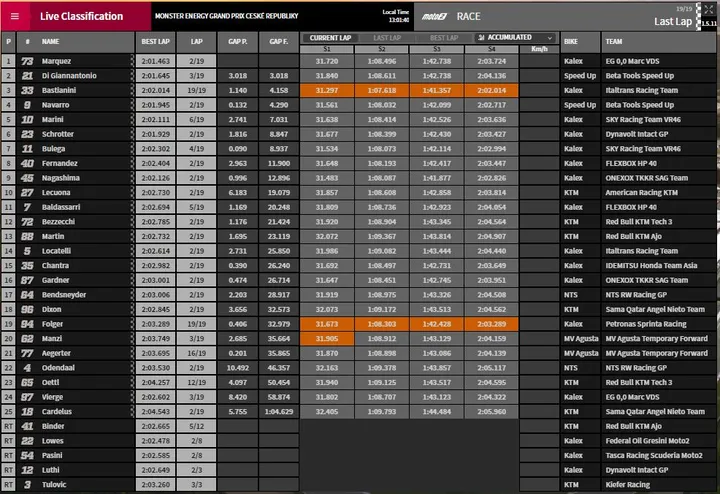Click the TEAM column header

[x=658, y=41]
